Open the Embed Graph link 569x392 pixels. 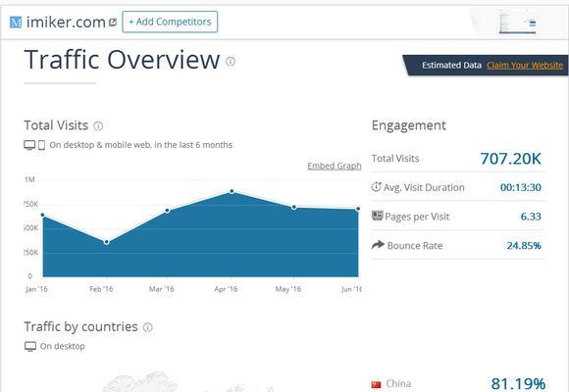click(335, 166)
